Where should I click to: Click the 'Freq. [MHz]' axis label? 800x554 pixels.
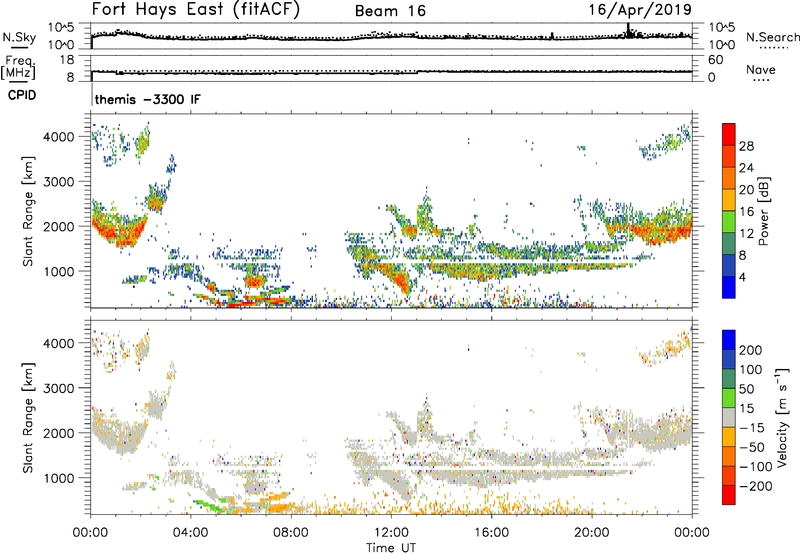19,67
